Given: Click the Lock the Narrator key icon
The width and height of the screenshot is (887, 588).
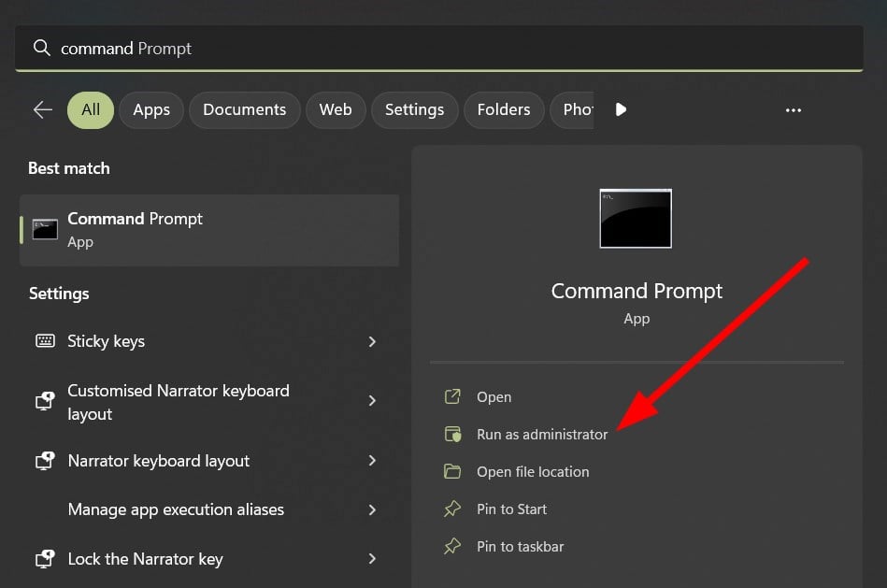Looking at the screenshot, I should coord(45,559).
